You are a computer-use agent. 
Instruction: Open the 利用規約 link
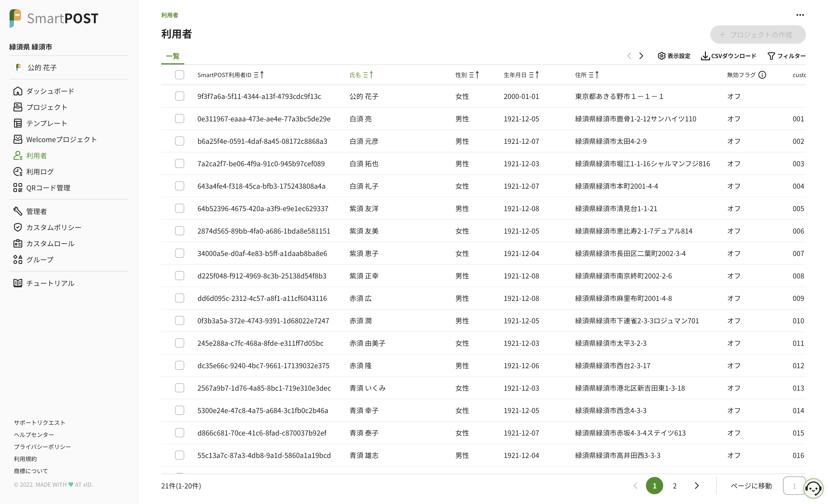click(25, 459)
